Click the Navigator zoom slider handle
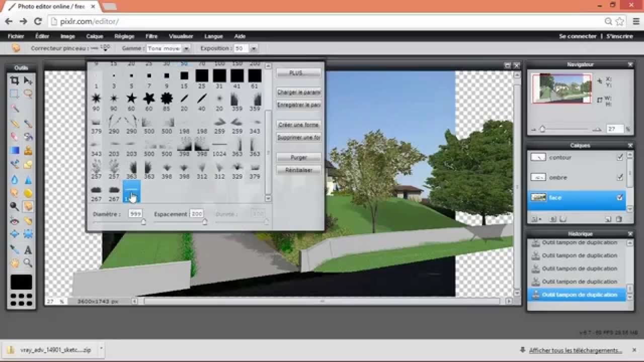 pyautogui.click(x=542, y=129)
